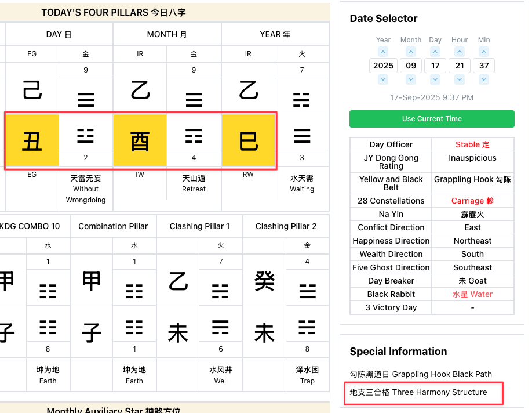
Task: Click the Day Breaker 未 Goat value
Action: coord(473,281)
